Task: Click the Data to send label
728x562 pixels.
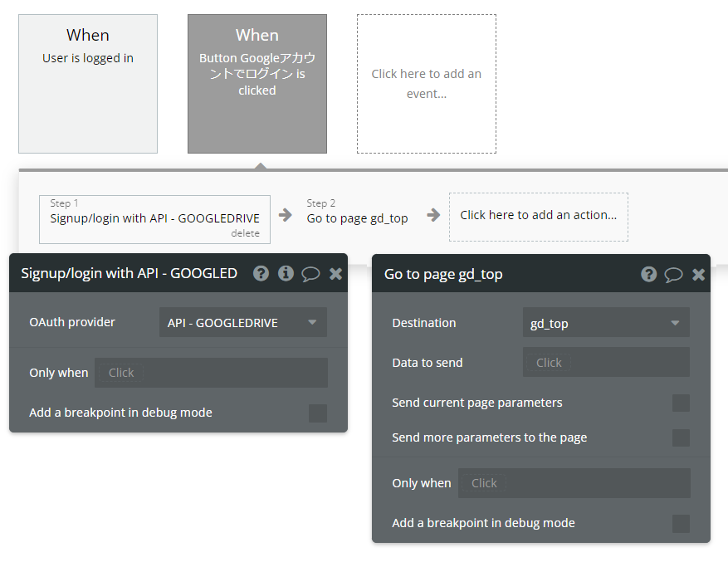Action: [428, 363]
